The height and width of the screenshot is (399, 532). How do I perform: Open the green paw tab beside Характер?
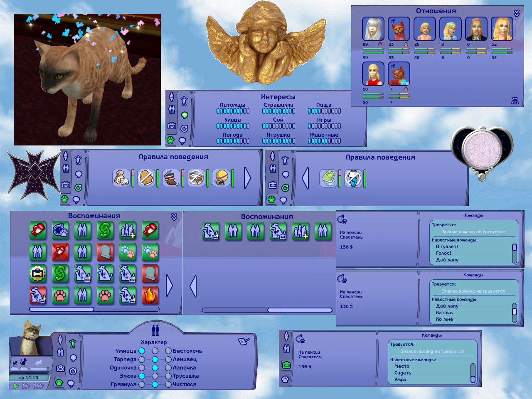click(x=59, y=382)
